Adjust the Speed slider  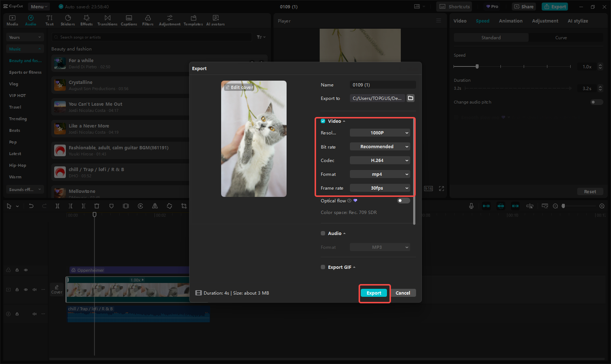click(477, 66)
